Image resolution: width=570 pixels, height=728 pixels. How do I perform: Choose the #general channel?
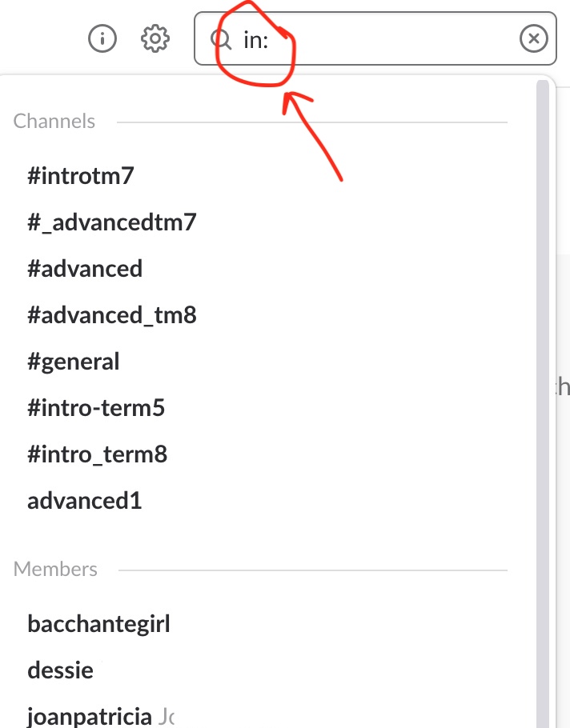[73, 361]
